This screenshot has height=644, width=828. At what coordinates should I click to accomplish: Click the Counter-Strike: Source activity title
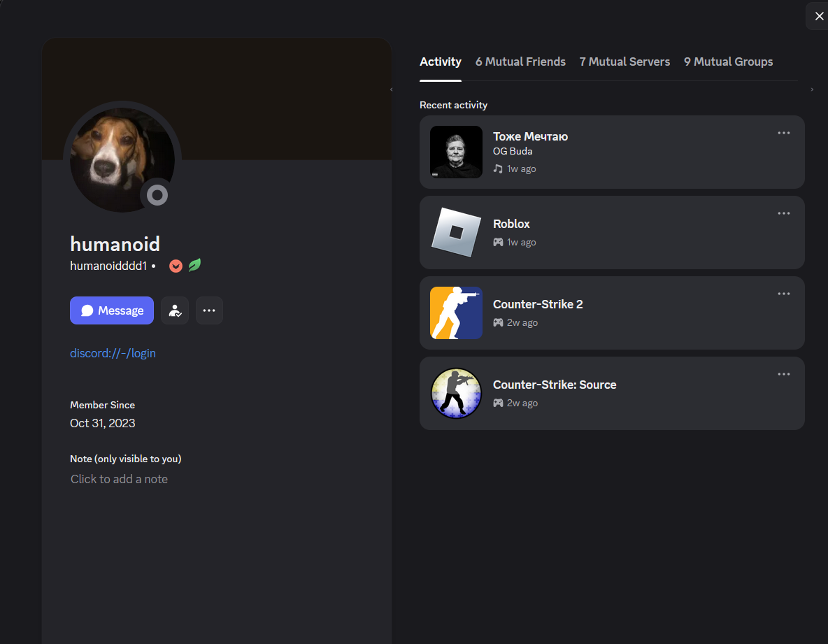[555, 385]
